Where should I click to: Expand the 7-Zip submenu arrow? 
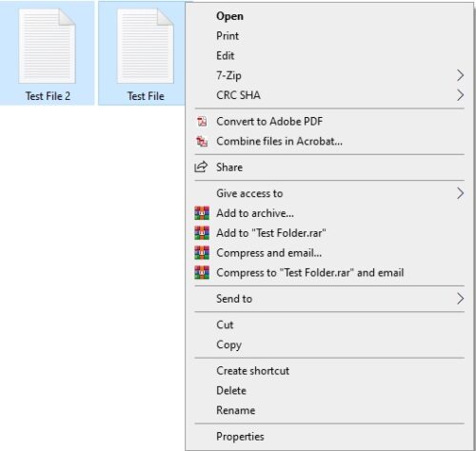coord(460,75)
